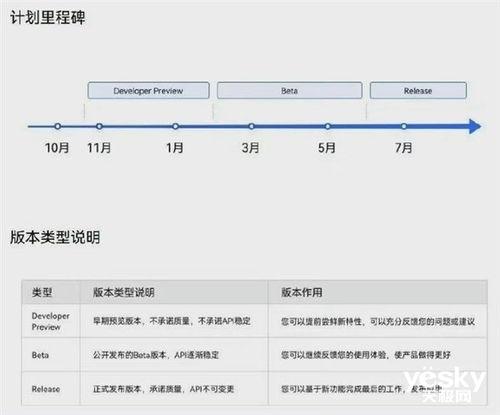The height and width of the screenshot is (415, 500).
Task: Click the 10月 timeline marker dot
Action: [x=58, y=126]
